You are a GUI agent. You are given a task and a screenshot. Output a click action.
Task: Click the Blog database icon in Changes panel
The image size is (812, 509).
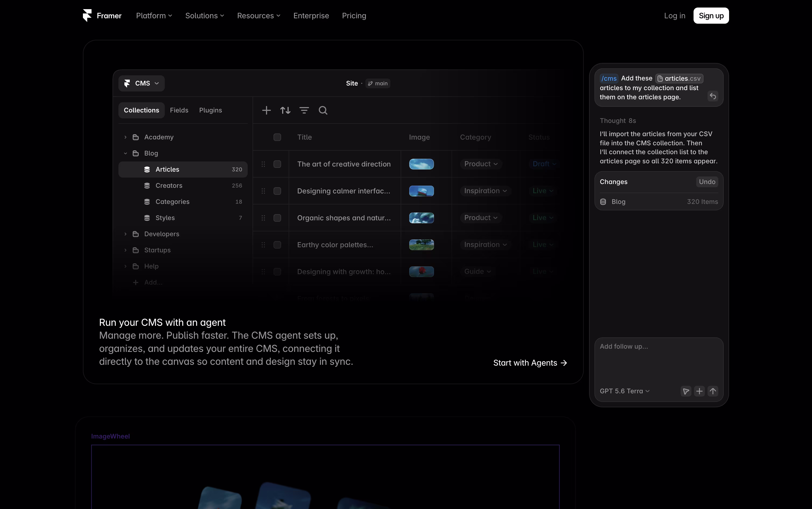[x=603, y=202]
